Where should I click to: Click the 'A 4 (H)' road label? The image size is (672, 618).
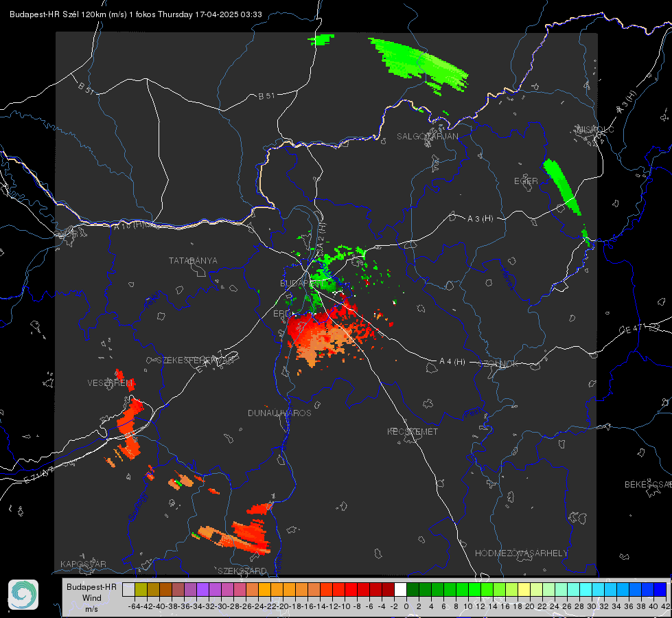point(452,362)
